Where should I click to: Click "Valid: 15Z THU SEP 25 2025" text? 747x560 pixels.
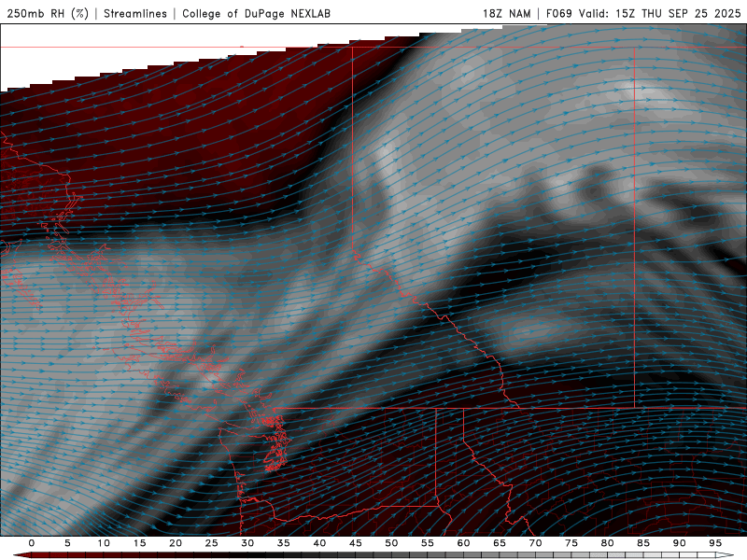click(659, 13)
